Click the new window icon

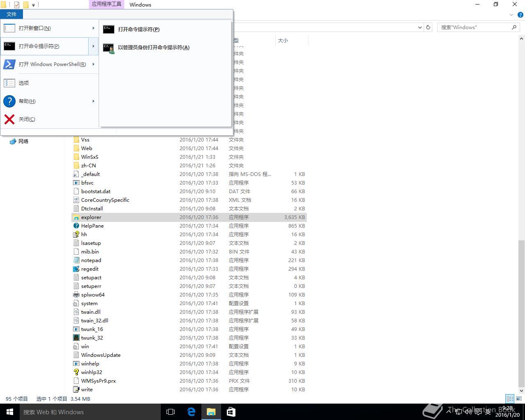point(9,28)
